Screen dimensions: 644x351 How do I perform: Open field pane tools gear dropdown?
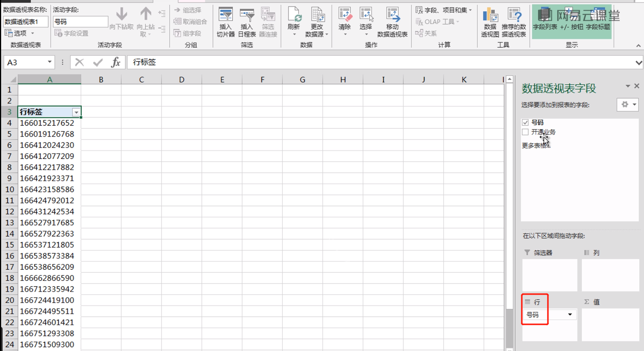pyautogui.click(x=628, y=104)
